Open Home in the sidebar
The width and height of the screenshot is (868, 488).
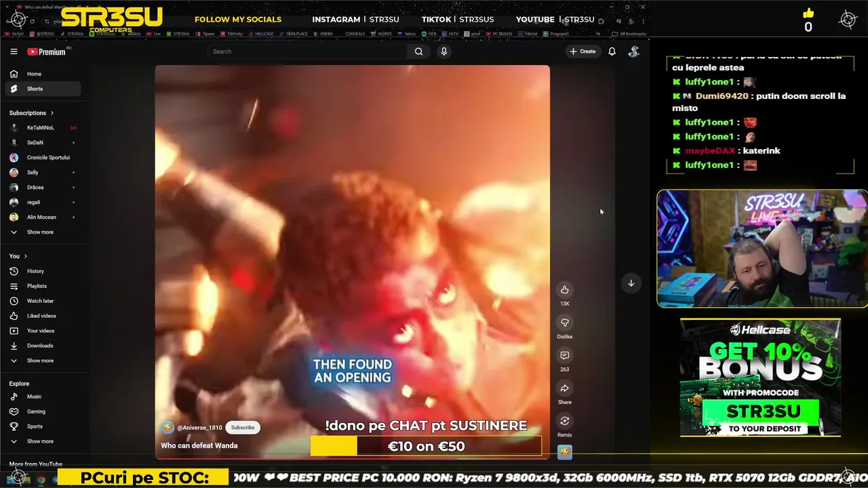point(43,74)
